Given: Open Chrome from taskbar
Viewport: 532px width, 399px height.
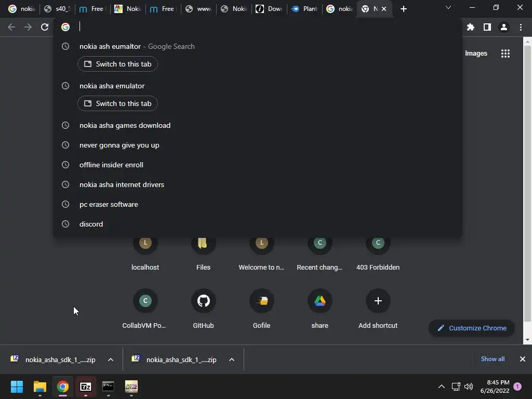Looking at the screenshot, I should click(63, 387).
